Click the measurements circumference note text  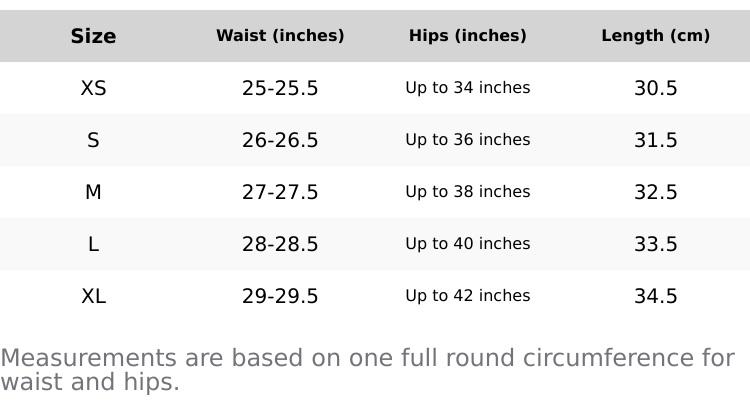tap(367, 370)
